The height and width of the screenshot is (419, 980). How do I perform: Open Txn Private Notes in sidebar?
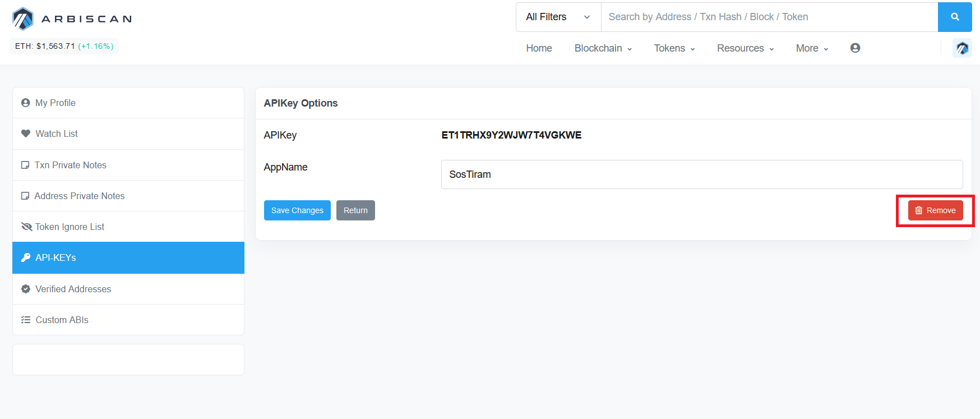tap(128, 165)
